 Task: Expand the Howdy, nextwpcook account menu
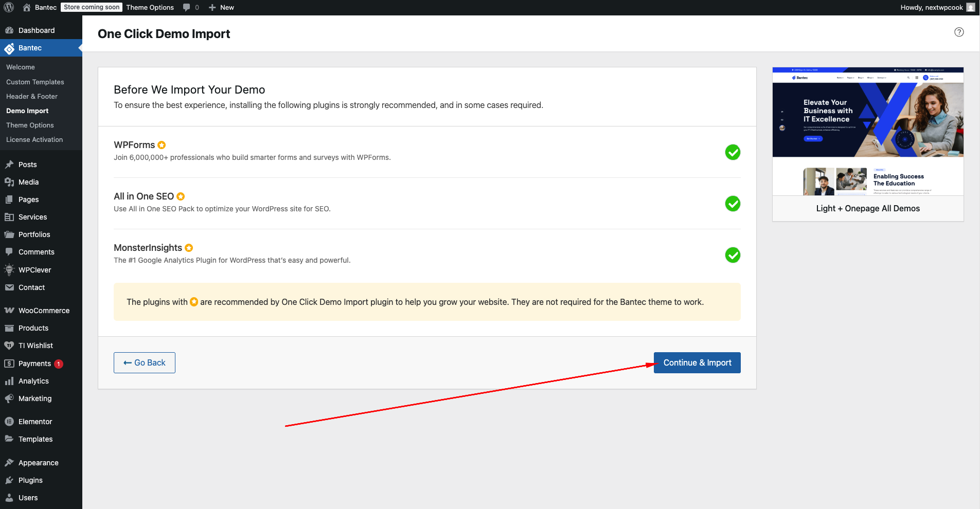937,7
